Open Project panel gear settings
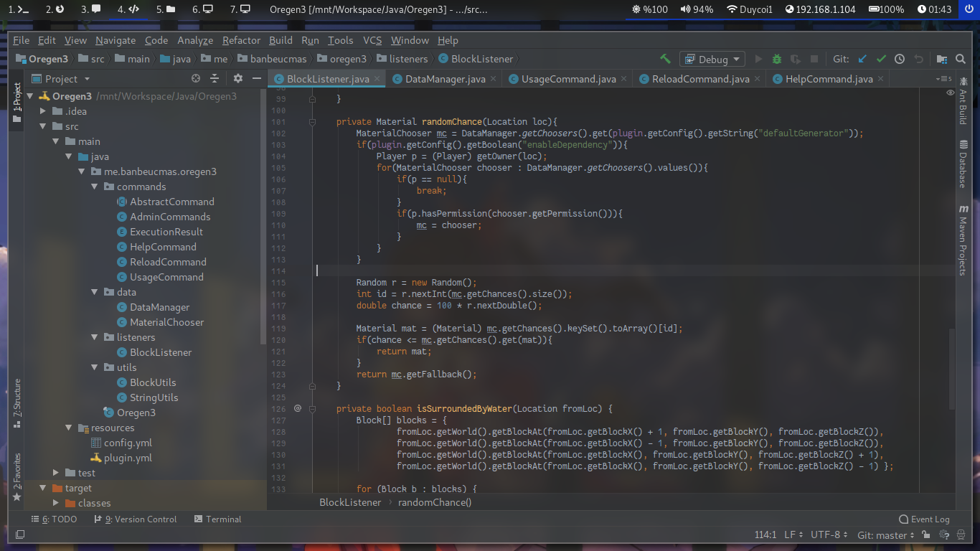This screenshot has height=551, width=980. click(x=238, y=78)
